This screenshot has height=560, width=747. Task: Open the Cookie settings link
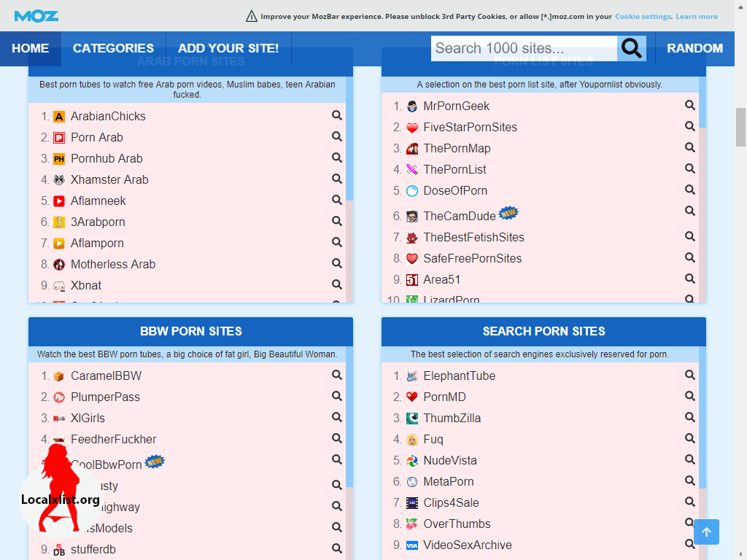(643, 17)
